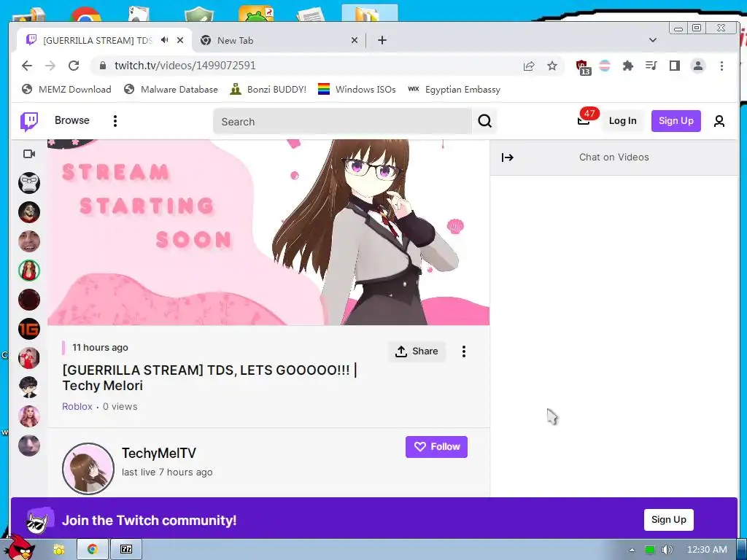The width and height of the screenshot is (747, 560).
Task: Open the Egyptian Embassy bookmark
Action: (454, 90)
